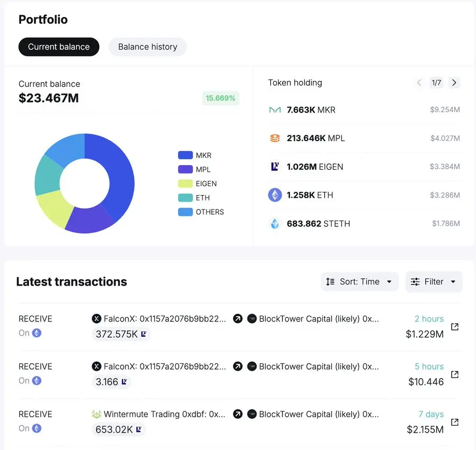Click the previous page chevron in Token holding

[x=419, y=82]
